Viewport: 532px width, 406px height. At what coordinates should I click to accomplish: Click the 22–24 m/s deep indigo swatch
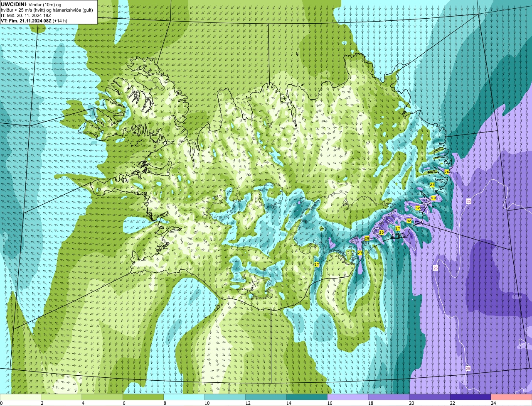coord(471,397)
